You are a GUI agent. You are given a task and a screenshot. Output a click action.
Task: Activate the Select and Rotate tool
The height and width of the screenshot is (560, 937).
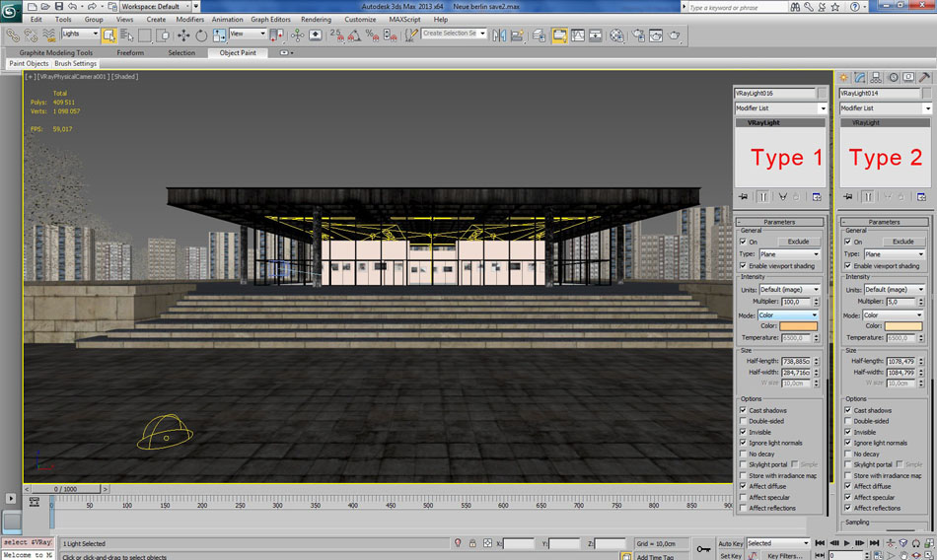[201, 35]
